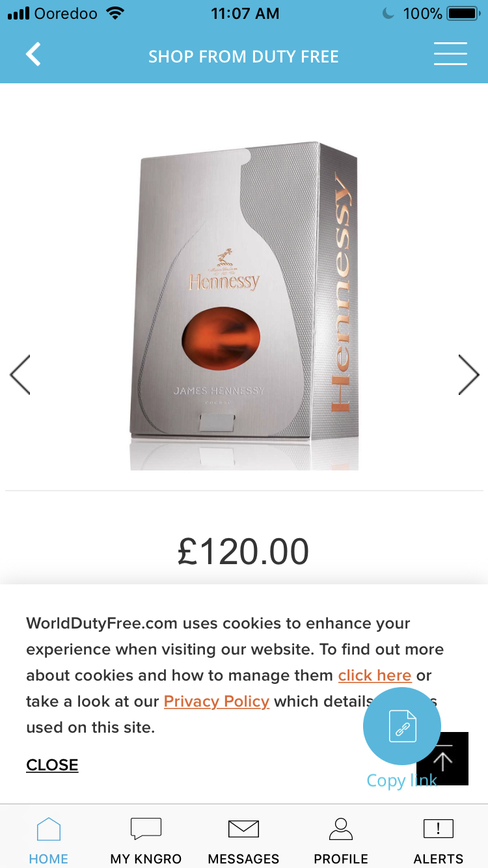Tap the £120.00 price text
Image resolution: width=488 pixels, height=868 pixels.
243,552
